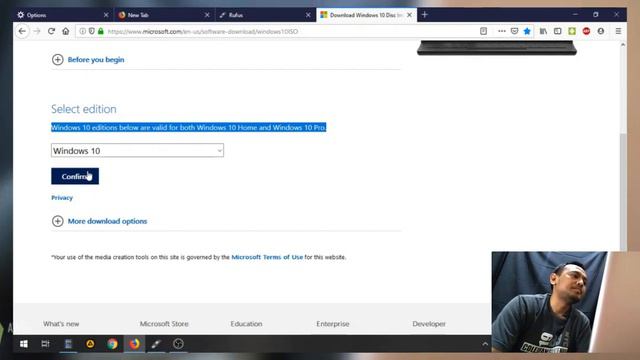
Task: Expand the Before you begin section
Action: click(x=88, y=60)
